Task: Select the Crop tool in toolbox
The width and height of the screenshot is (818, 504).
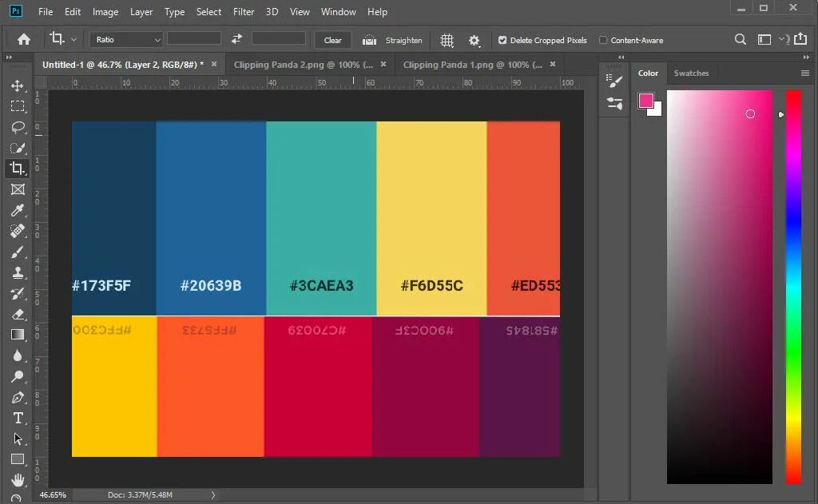Action: 18,169
